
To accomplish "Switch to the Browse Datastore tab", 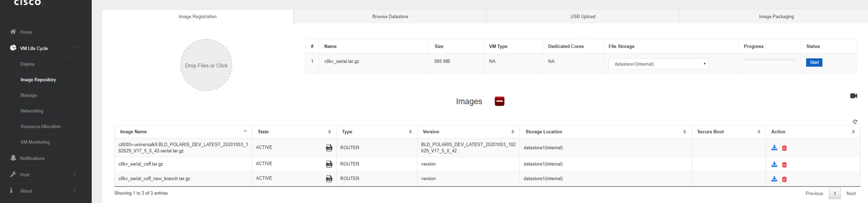I will click(x=390, y=17).
